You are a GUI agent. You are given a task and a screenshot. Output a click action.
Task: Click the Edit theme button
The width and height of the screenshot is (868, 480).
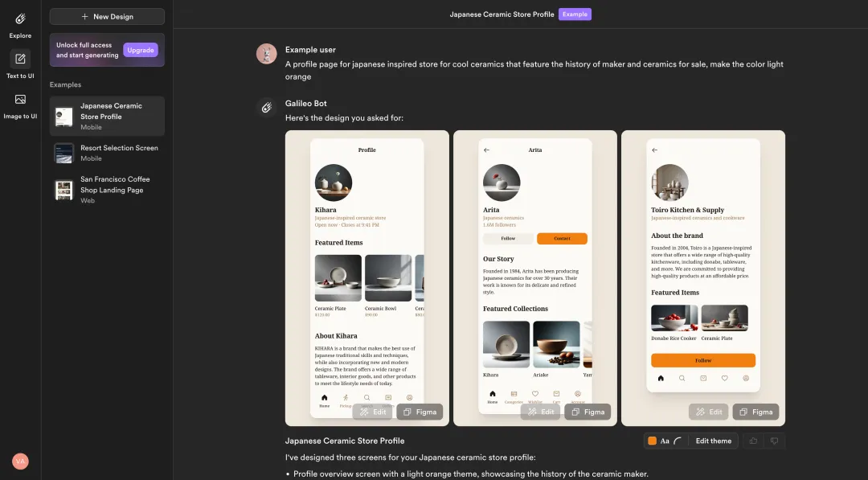coord(713,441)
